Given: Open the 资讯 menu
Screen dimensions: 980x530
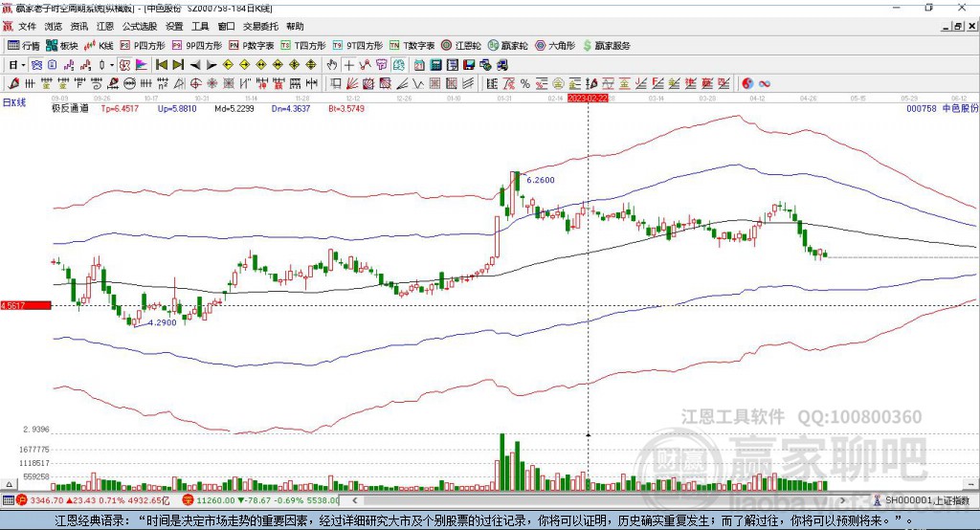Looking at the screenshot, I should pos(79,26).
